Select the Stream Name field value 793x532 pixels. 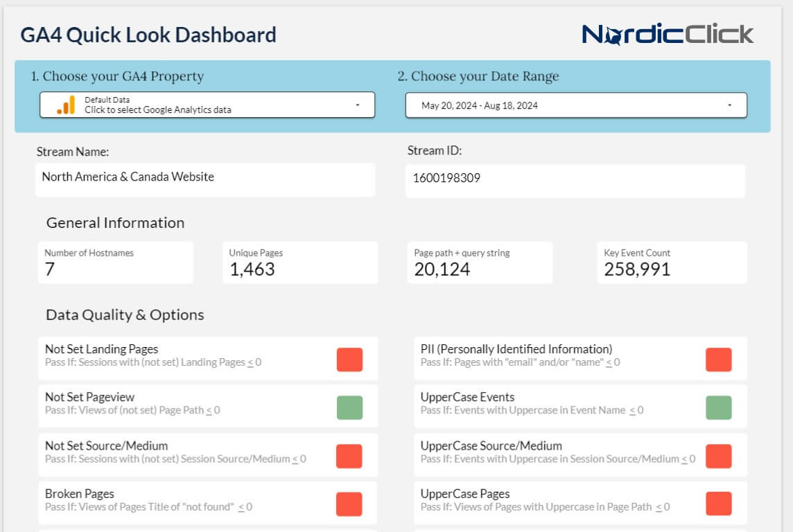coord(128,177)
